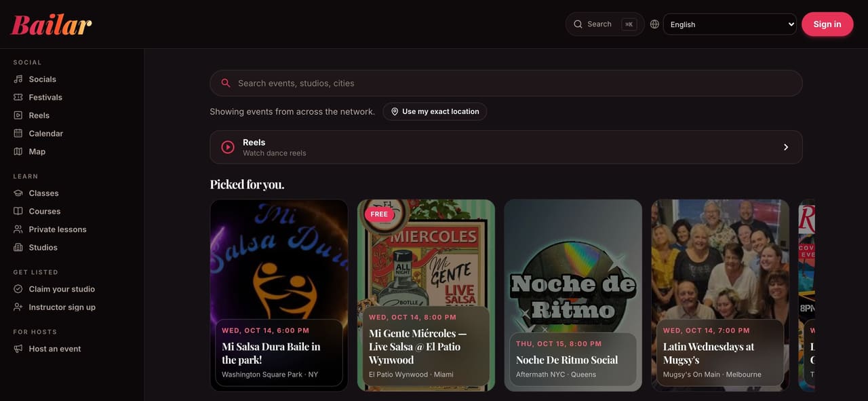
Task: Click the Claim your studio badge icon
Action: (x=18, y=289)
